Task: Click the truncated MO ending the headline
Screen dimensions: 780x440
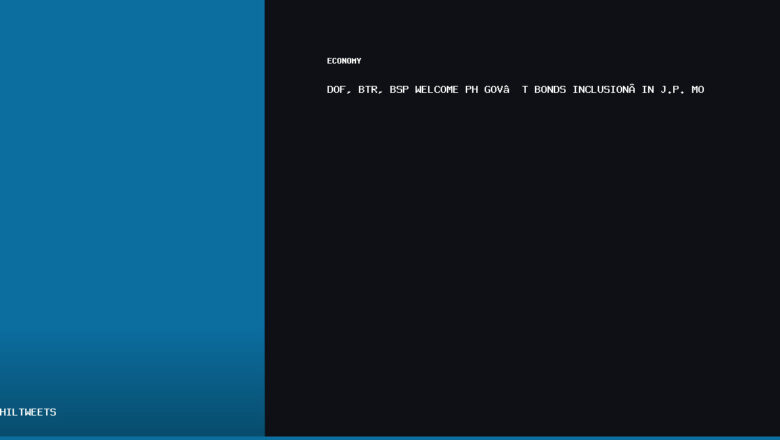Action: [698, 90]
